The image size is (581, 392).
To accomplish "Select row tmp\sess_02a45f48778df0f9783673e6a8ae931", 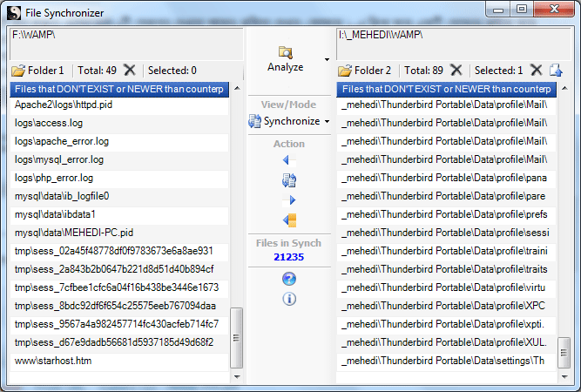I will click(x=119, y=251).
